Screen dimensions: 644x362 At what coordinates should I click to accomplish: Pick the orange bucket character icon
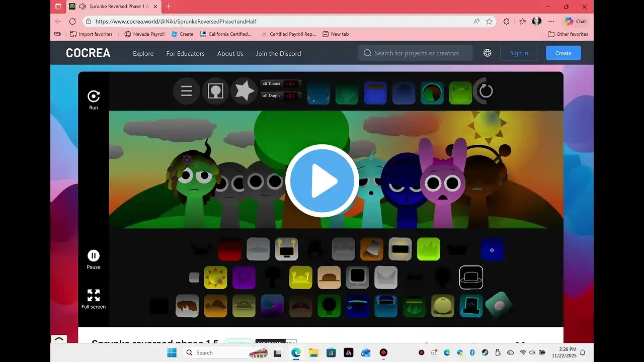click(372, 249)
